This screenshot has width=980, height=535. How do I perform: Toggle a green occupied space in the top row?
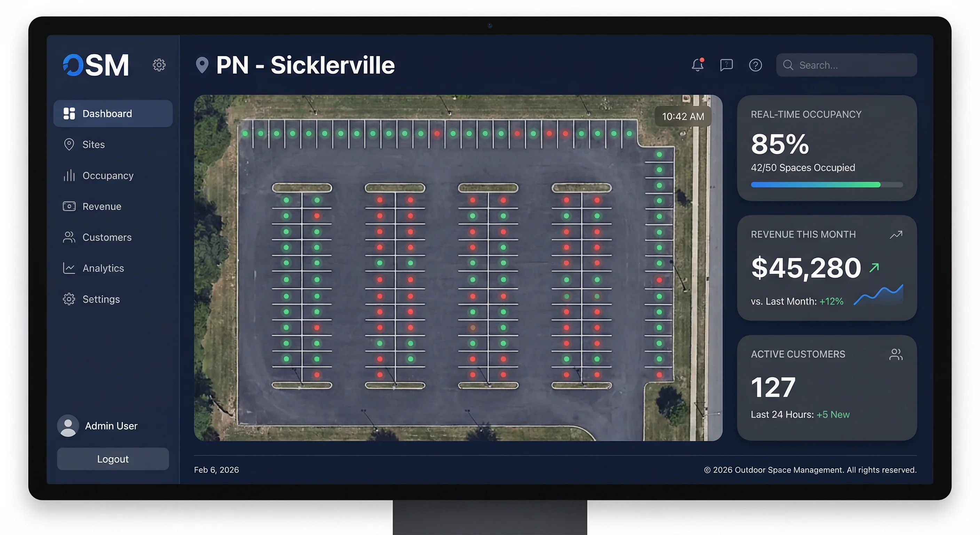click(x=245, y=134)
